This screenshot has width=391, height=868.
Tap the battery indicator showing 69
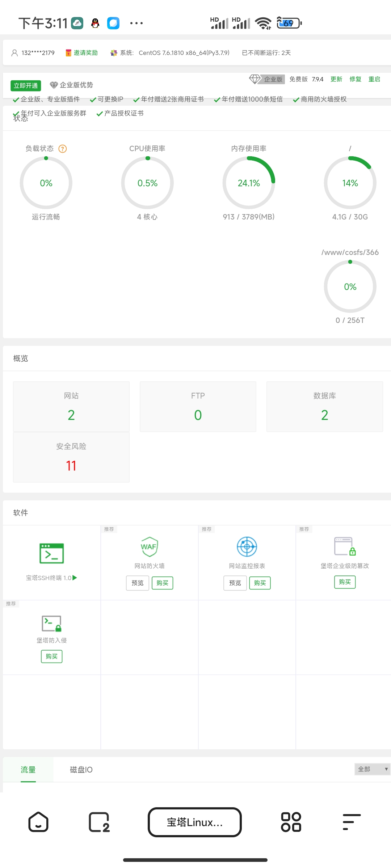289,23
